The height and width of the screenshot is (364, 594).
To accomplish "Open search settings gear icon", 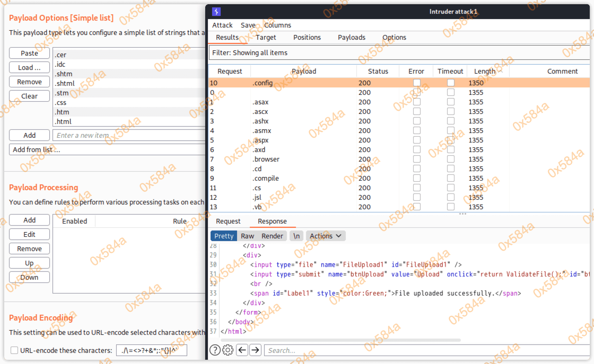I will [228, 350].
